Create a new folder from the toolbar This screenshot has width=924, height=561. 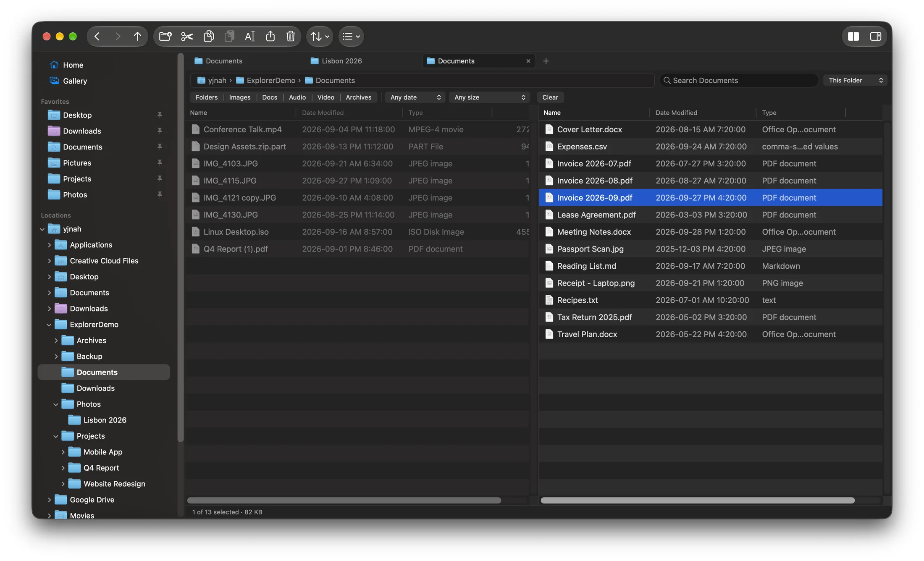(165, 37)
